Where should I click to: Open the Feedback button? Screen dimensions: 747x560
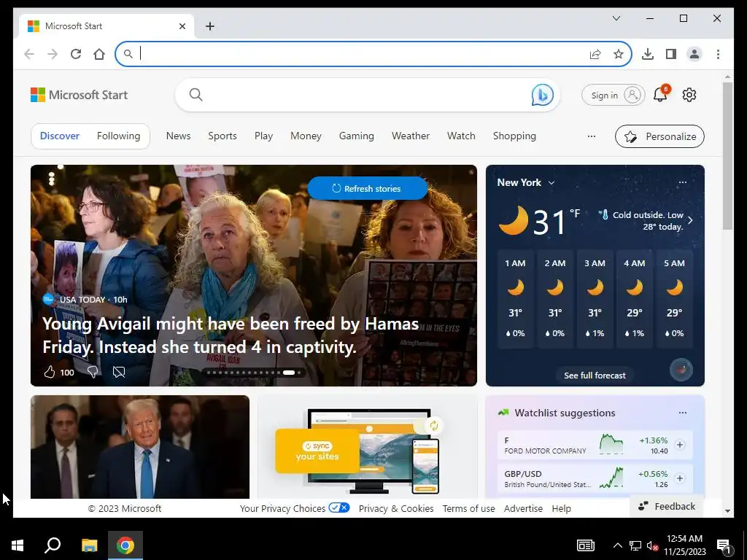(667, 506)
